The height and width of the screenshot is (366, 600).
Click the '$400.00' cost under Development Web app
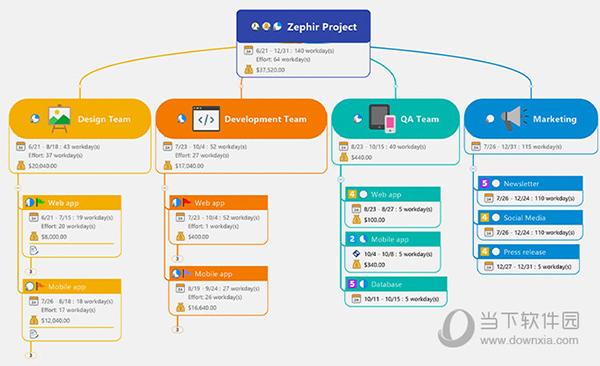[198, 237]
